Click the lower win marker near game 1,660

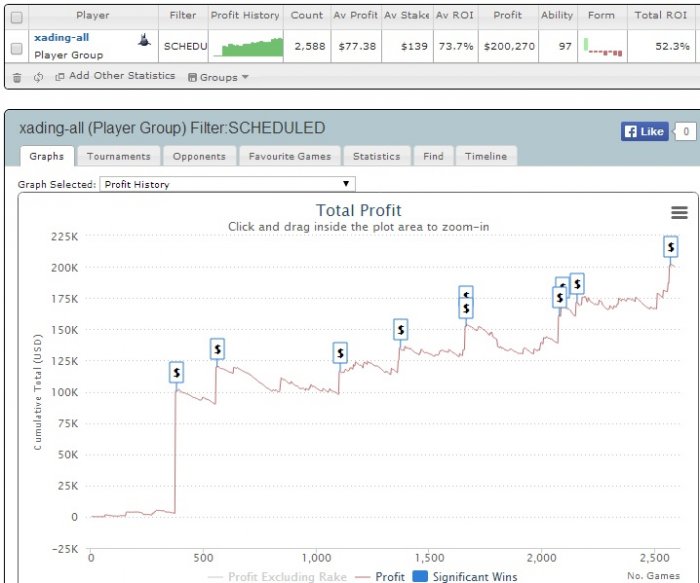point(466,308)
